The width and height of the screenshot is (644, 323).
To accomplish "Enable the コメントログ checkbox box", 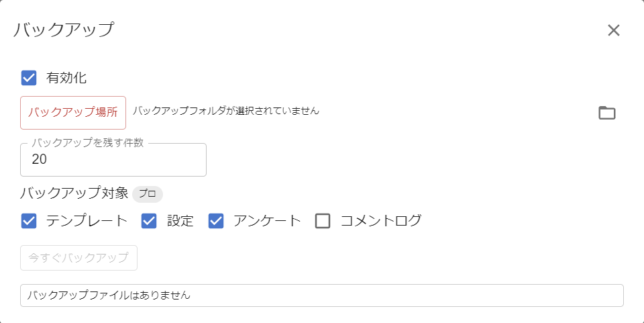I will pyautogui.click(x=323, y=221).
